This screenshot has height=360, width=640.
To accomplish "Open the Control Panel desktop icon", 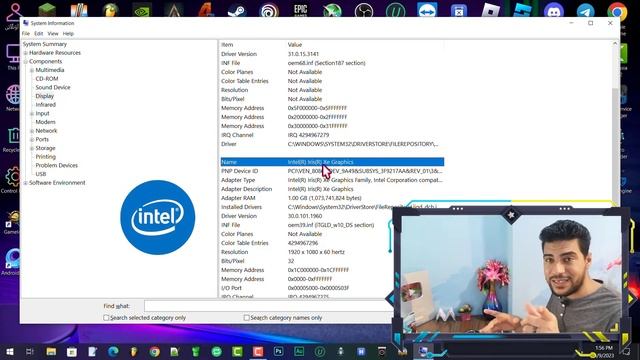I will tap(11, 180).
